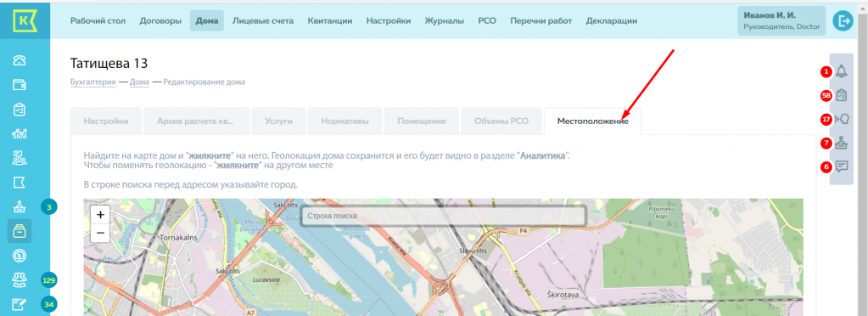
Task: Follow the Бухгалтерия breadcrumb link
Action: coord(93,82)
